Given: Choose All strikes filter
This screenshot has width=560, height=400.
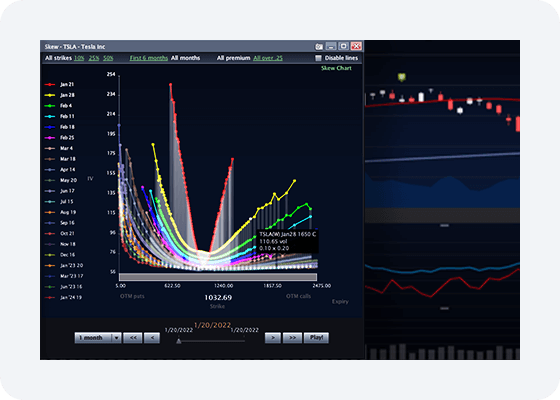Looking at the screenshot, I should (x=58, y=58).
